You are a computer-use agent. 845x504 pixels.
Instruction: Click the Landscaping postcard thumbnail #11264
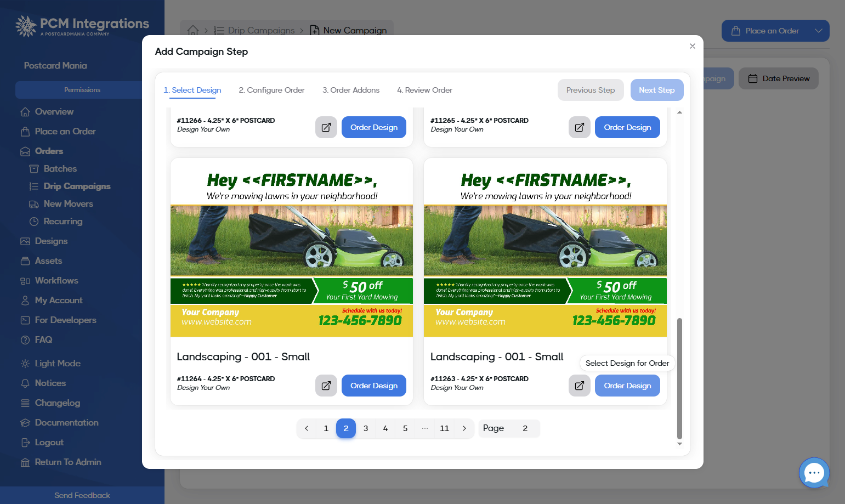pyautogui.click(x=292, y=248)
